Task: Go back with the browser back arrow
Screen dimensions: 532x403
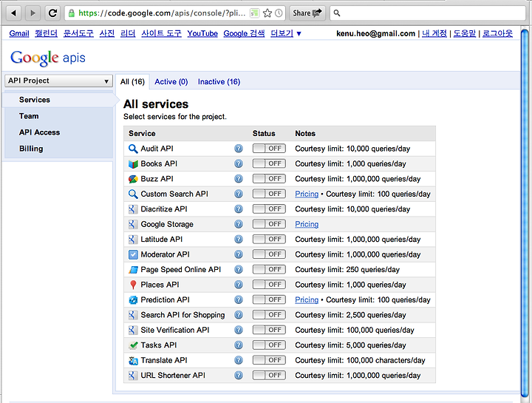Action: pos(13,13)
